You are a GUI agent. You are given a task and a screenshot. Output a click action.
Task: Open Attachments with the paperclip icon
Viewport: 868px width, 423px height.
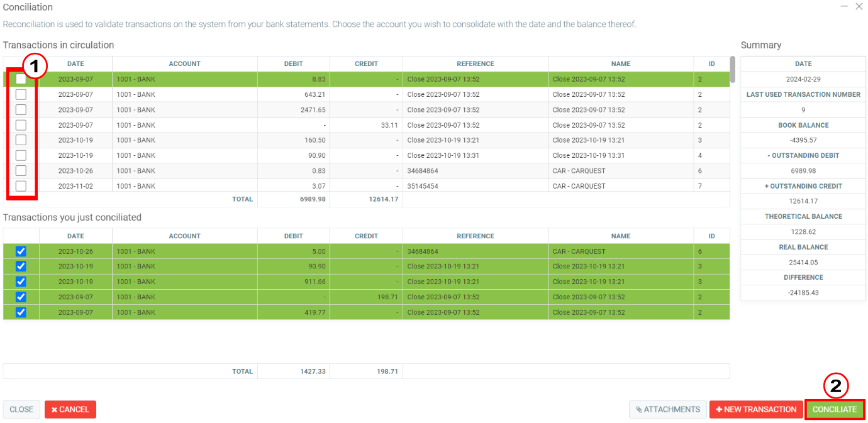coord(667,409)
